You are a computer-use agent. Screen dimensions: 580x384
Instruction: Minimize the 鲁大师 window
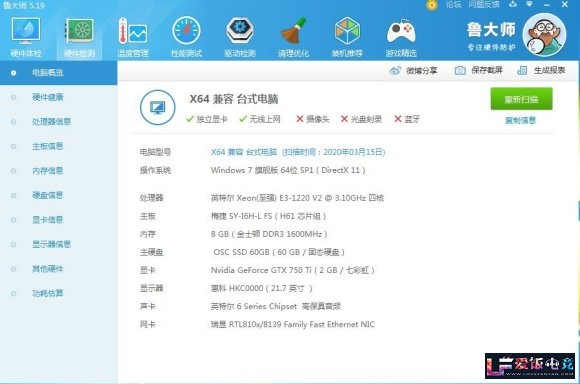547,5
